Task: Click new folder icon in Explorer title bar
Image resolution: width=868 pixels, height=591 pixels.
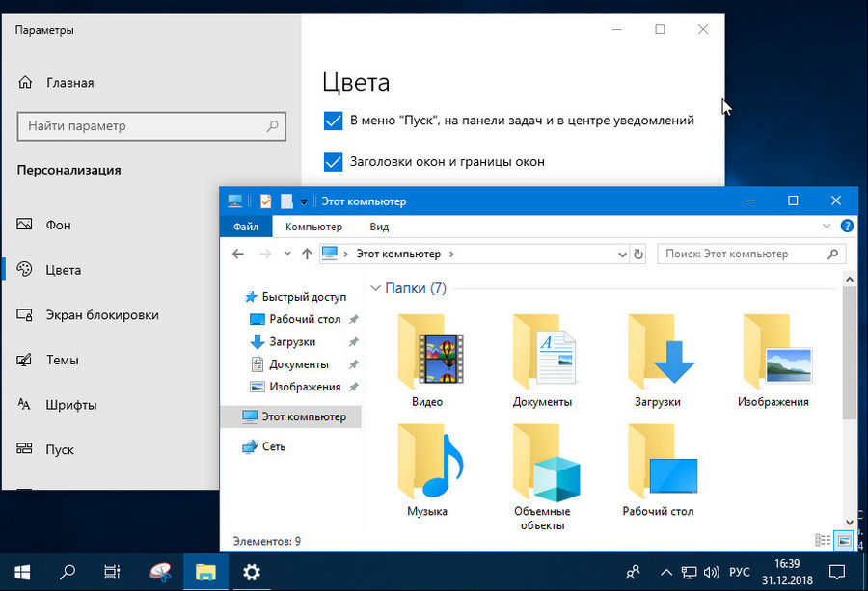Action: tap(286, 201)
